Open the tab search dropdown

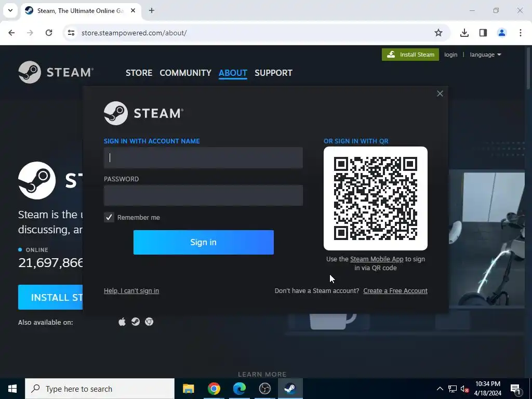(x=10, y=10)
